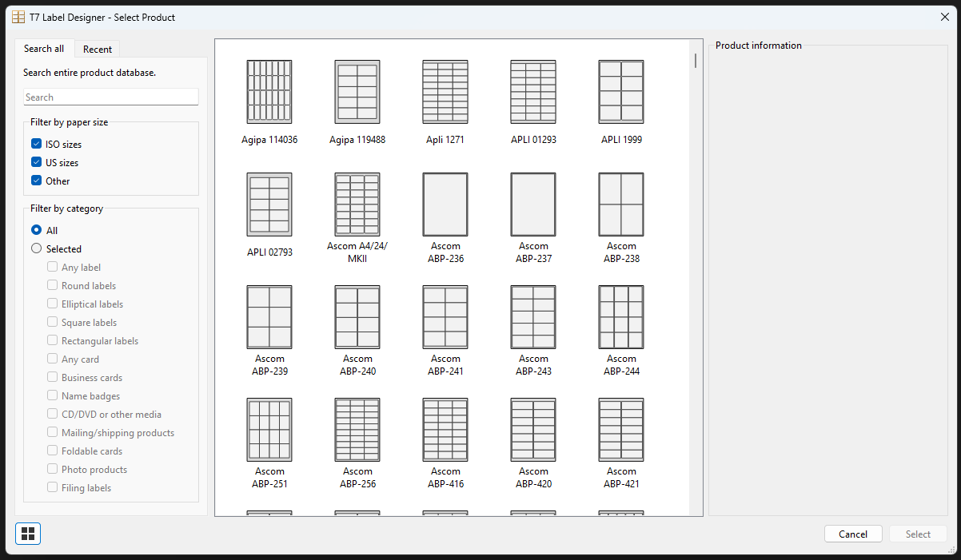Pick the APLI 01293 template
Image resolution: width=961 pixels, height=560 pixels.
point(533,92)
